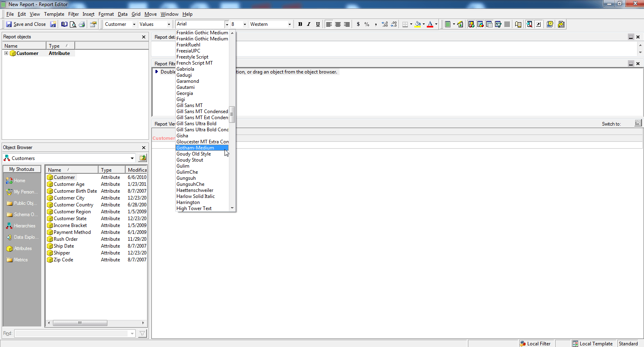Click the go-up-folder icon in Object Browser
This screenshot has height=347, width=644.
143,158
